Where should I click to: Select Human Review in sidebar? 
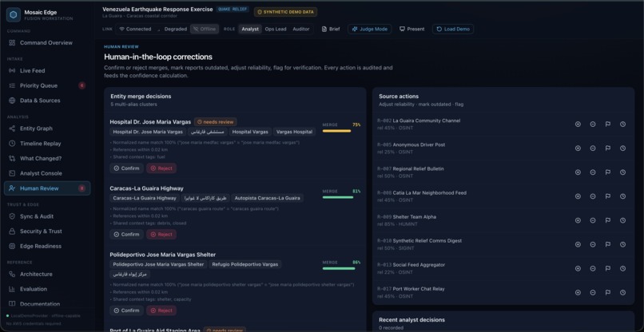(47, 188)
